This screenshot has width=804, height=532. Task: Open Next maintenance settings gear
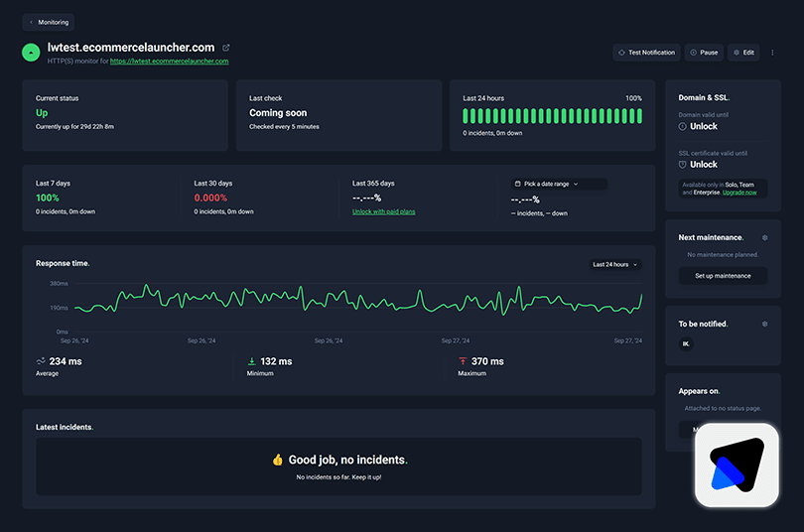coord(764,238)
